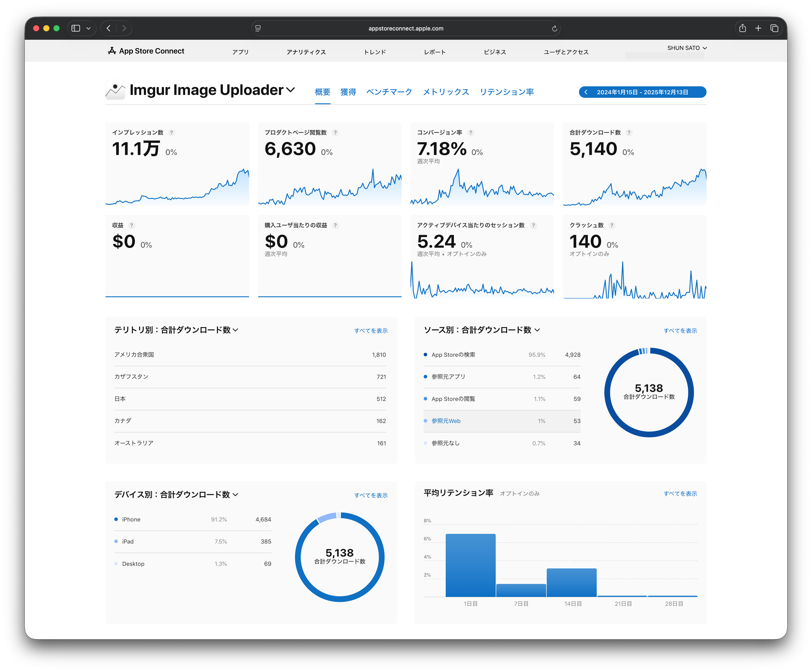Open the ソース別 metric dropdown
Viewport: 812px width, 672px height.
pos(538,330)
